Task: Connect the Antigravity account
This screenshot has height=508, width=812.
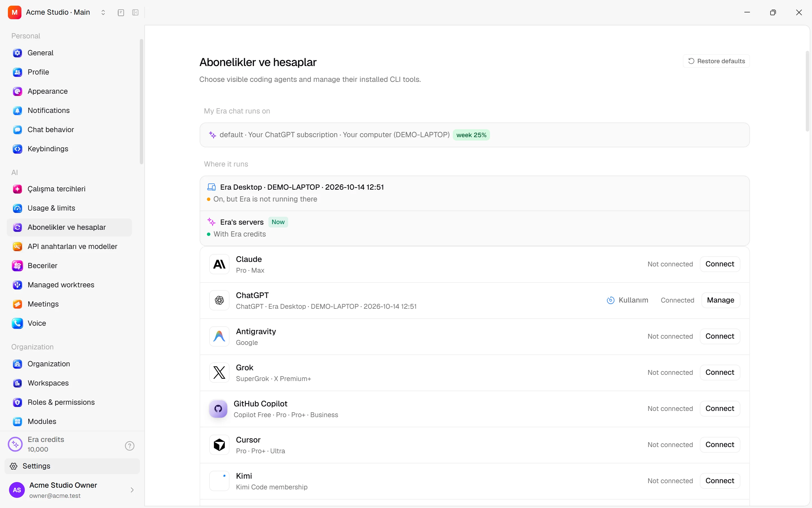Action: coord(720,336)
